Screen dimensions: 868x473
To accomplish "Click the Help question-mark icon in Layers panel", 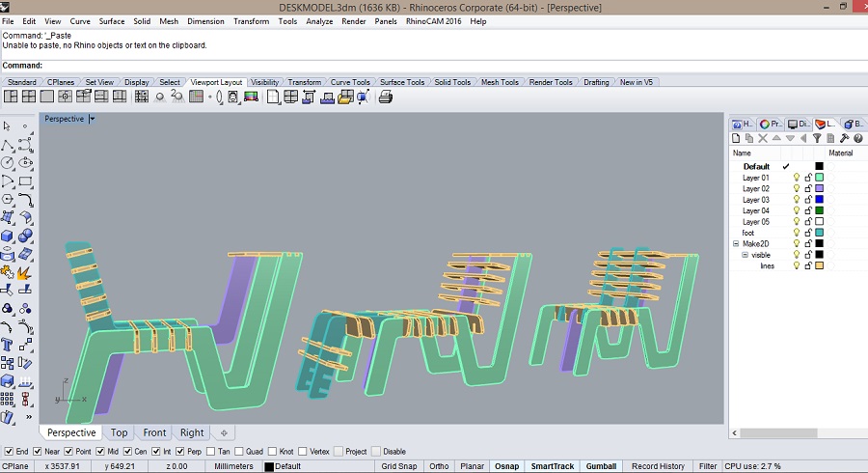I will (x=858, y=138).
